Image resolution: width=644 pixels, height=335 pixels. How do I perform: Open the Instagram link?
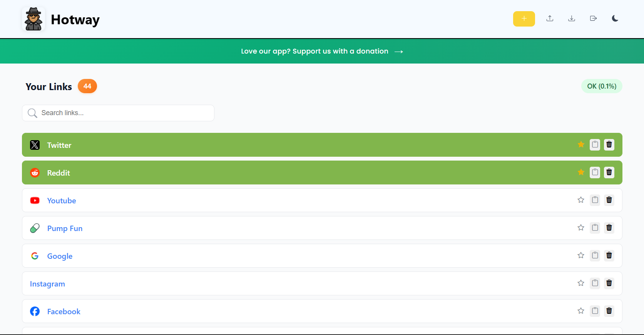click(47, 284)
